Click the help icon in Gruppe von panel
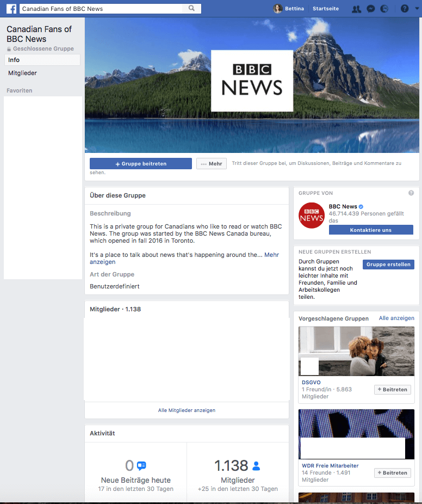 click(x=411, y=193)
